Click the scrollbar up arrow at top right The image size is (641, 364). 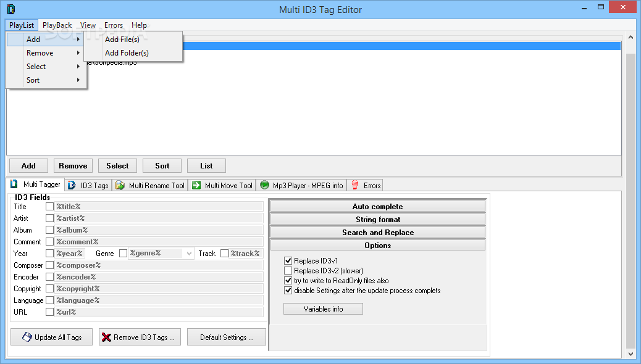pyautogui.click(x=631, y=37)
